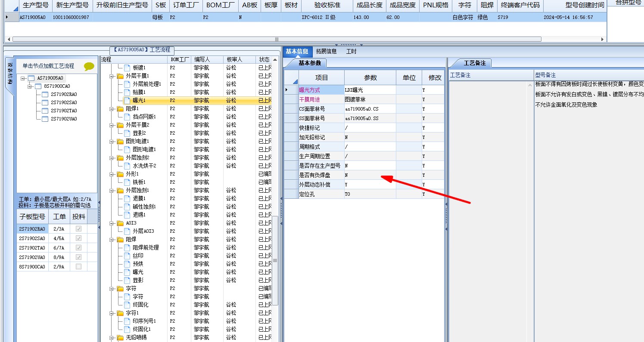Click the document icon beside 丝印
This screenshot has height=342, width=644.
(127, 256)
